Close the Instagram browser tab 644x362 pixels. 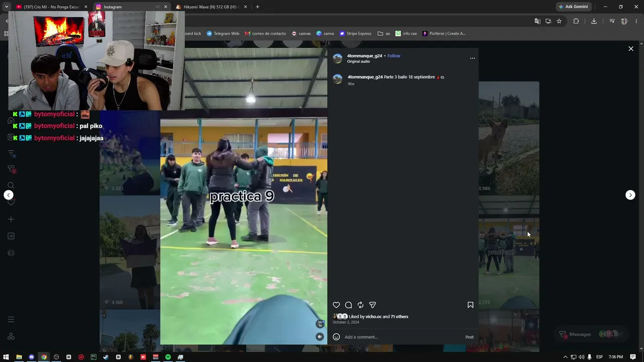point(166,7)
